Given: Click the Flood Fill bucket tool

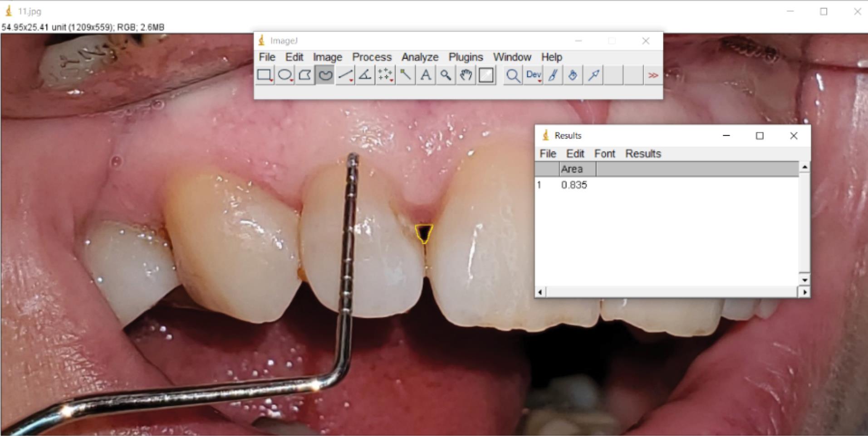Looking at the screenshot, I should [573, 75].
